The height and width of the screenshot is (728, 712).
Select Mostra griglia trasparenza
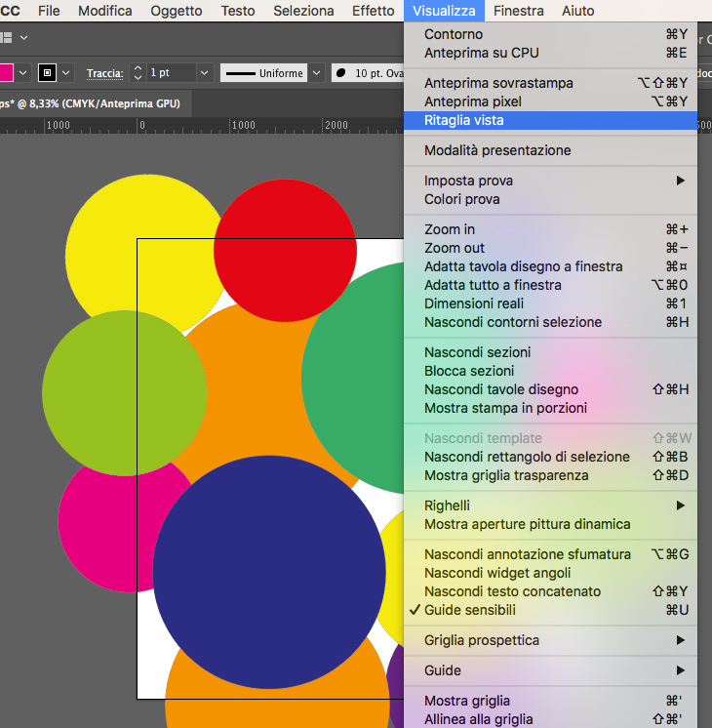(550, 475)
